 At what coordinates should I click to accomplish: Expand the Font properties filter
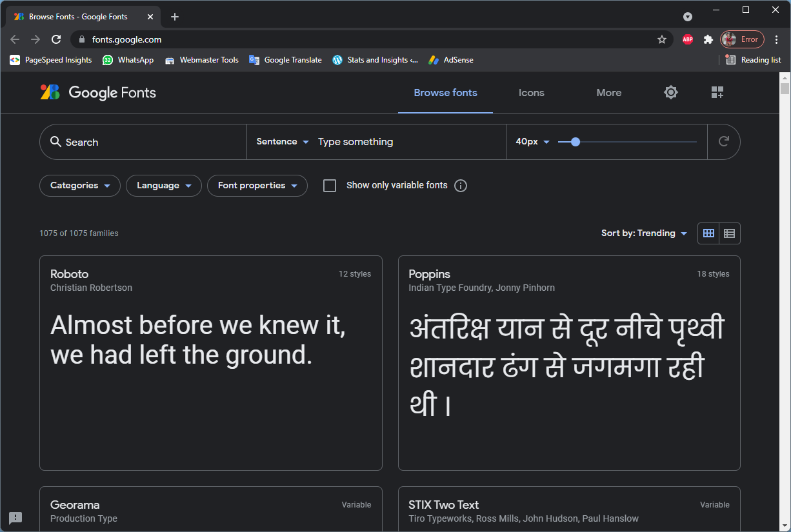pos(257,186)
